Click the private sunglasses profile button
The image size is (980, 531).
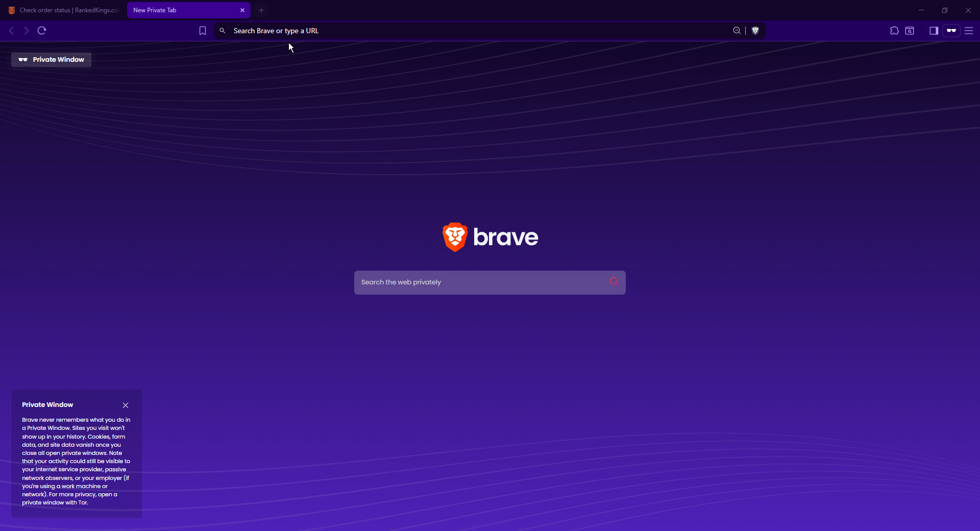pyautogui.click(x=951, y=31)
